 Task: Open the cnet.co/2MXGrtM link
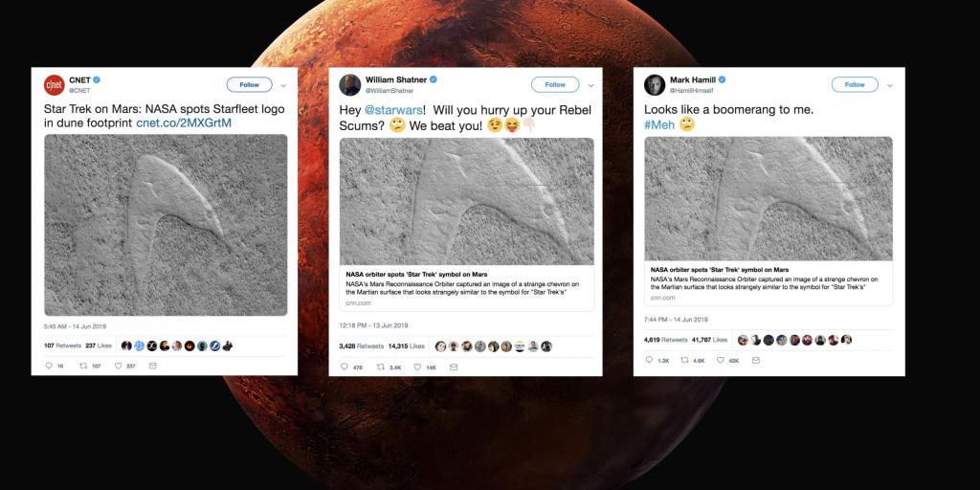click(184, 123)
